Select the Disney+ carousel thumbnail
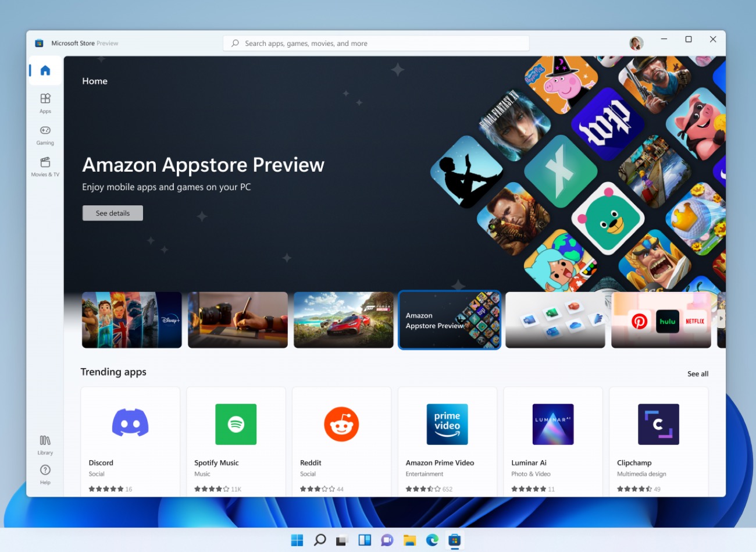The height and width of the screenshot is (552, 756). click(132, 320)
